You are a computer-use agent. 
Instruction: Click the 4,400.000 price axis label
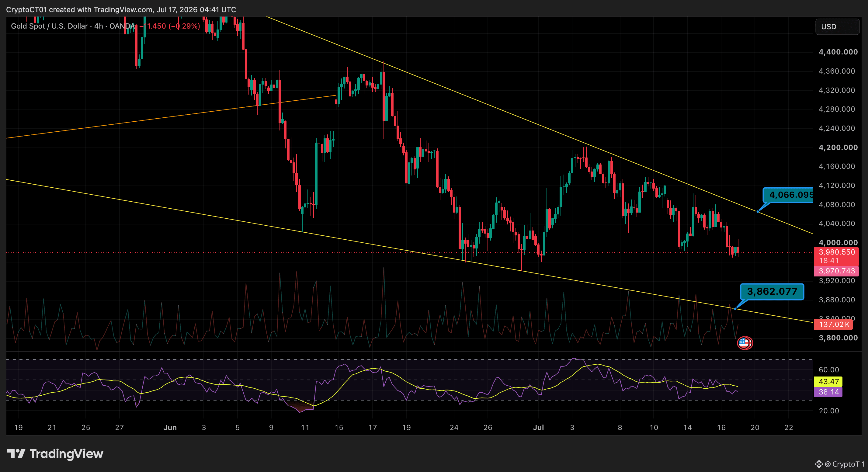point(838,52)
